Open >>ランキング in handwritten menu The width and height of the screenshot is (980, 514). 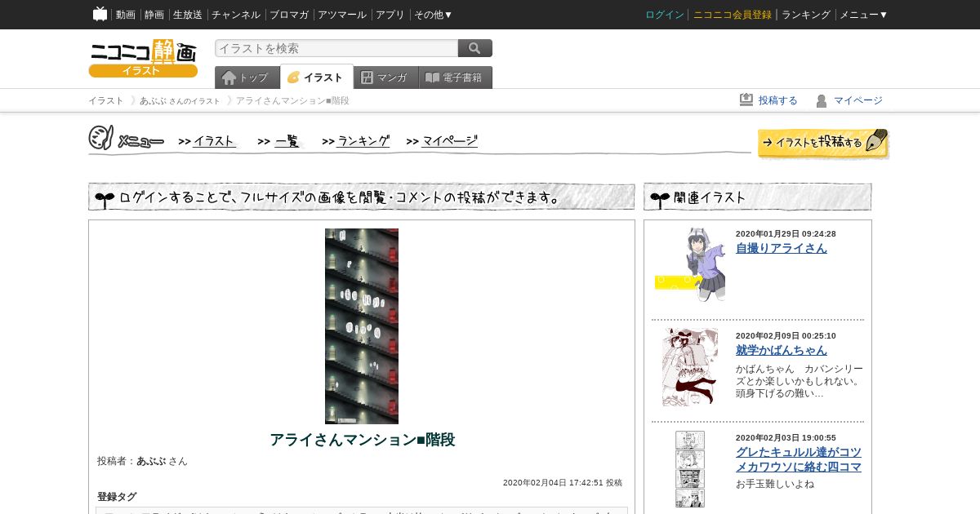pos(356,141)
